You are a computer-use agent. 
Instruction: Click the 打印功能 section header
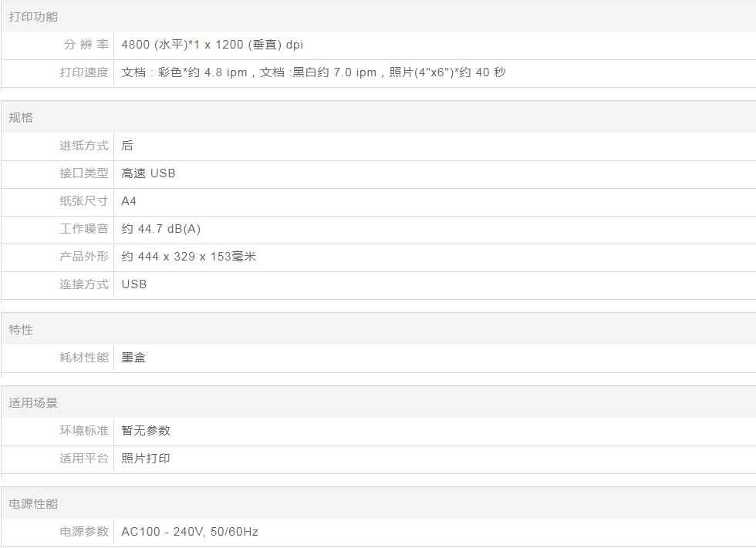(33, 16)
